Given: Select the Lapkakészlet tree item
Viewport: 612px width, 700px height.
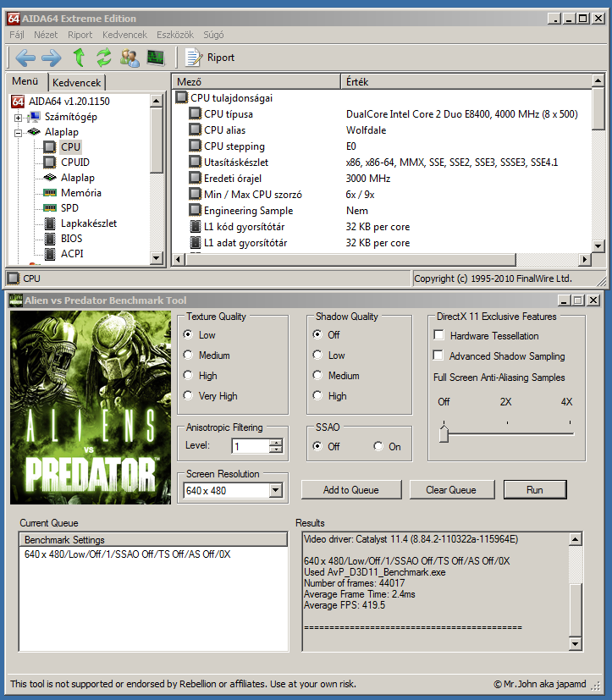Looking at the screenshot, I should point(88,223).
